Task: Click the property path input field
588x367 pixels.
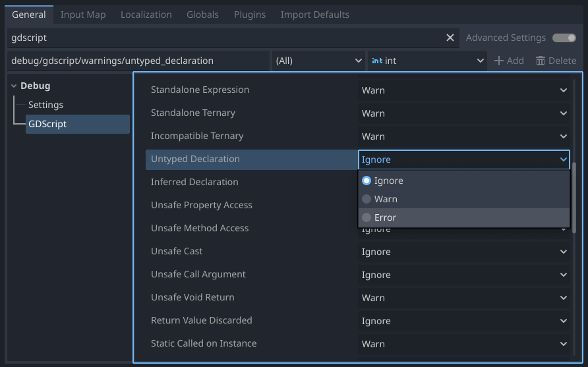Action: (138, 61)
